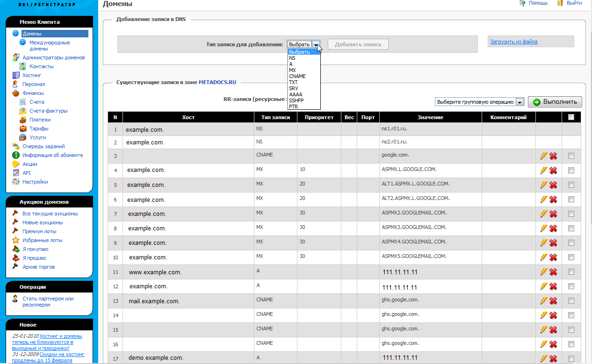
Task: Edit demo.example.com. A record pencil
Action: tap(543, 359)
